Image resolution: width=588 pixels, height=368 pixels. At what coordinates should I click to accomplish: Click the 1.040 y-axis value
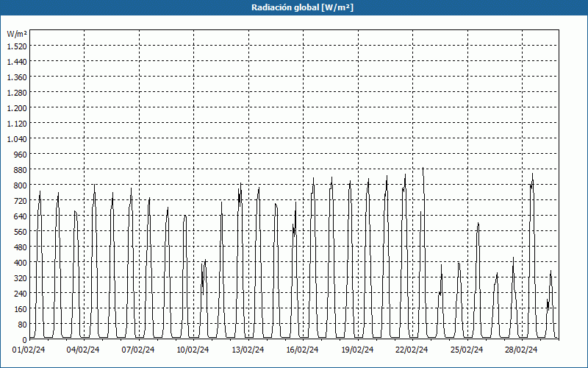click(17, 139)
